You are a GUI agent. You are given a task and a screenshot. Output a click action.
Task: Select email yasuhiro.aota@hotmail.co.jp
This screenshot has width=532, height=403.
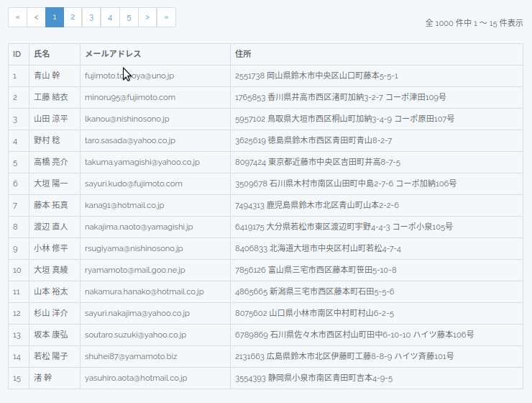click(136, 378)
